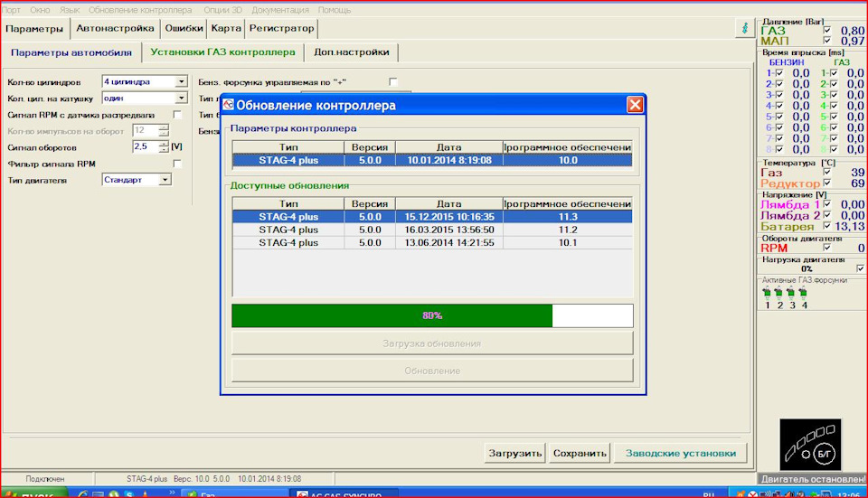Toggle the Газ temperature checkbox

[827, 172]
